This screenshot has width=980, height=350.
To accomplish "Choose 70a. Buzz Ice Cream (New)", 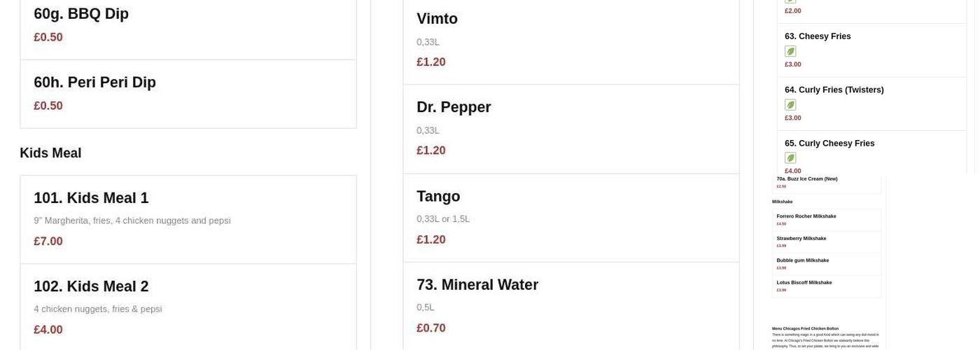I will pyautogui.click(x=807, y=179).
